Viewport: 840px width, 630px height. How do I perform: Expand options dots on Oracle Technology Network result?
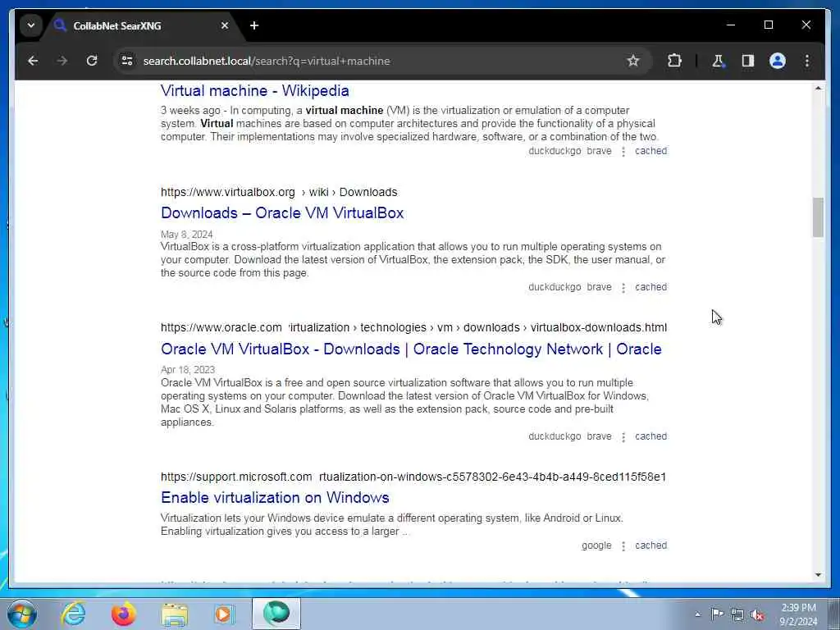click(623, 437)
